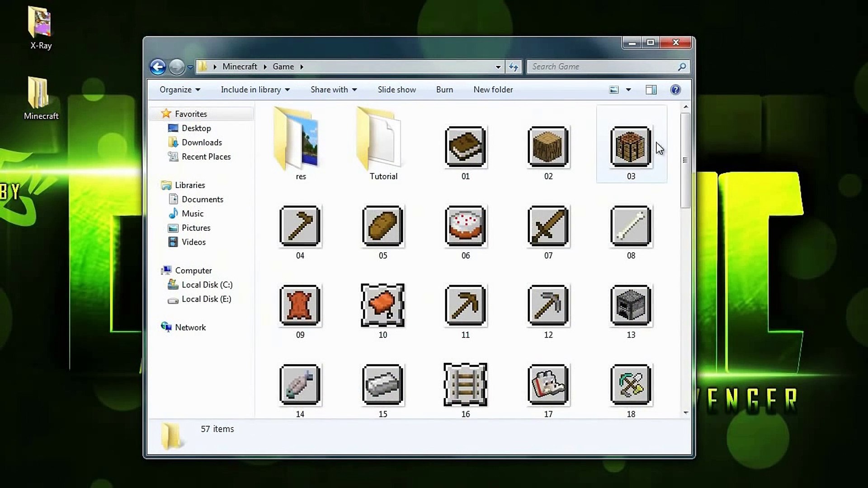Select Libraries in navigation pane

[190, 185]
